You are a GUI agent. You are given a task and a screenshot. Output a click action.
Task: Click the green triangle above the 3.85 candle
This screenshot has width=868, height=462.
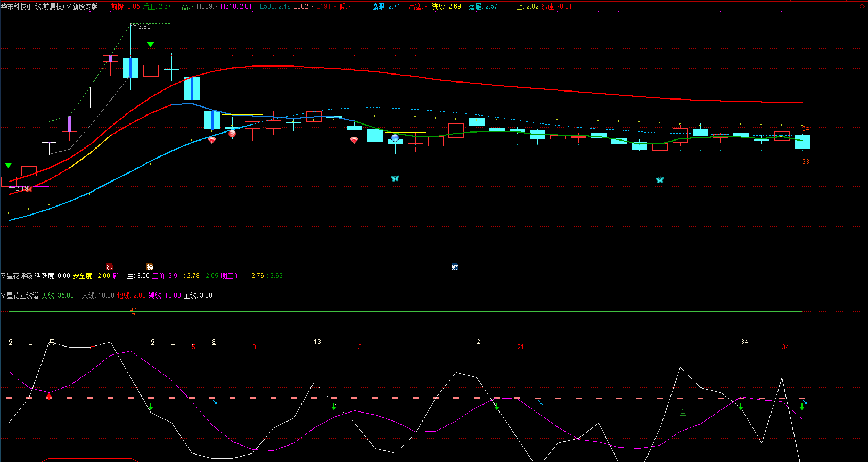tap(151, 45)
